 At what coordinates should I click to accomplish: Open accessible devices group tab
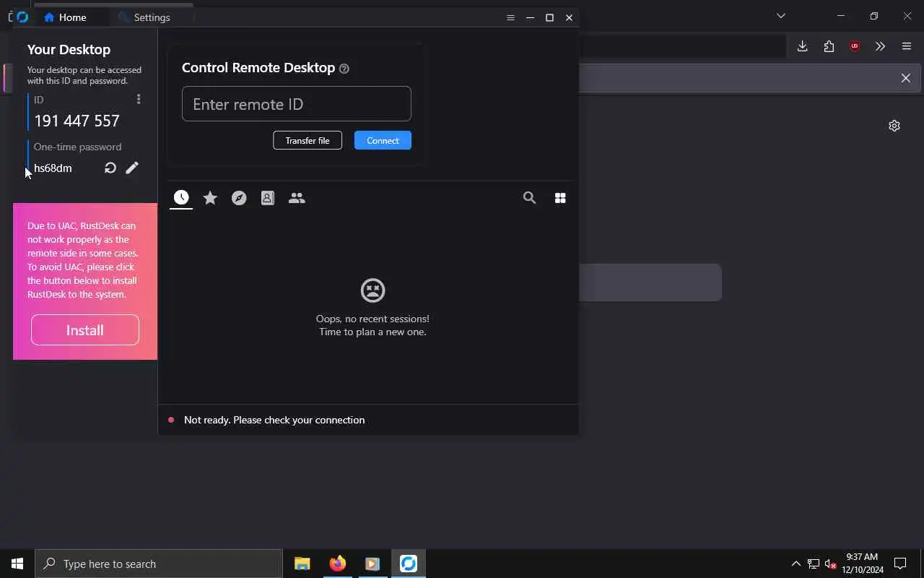point(297,197)
